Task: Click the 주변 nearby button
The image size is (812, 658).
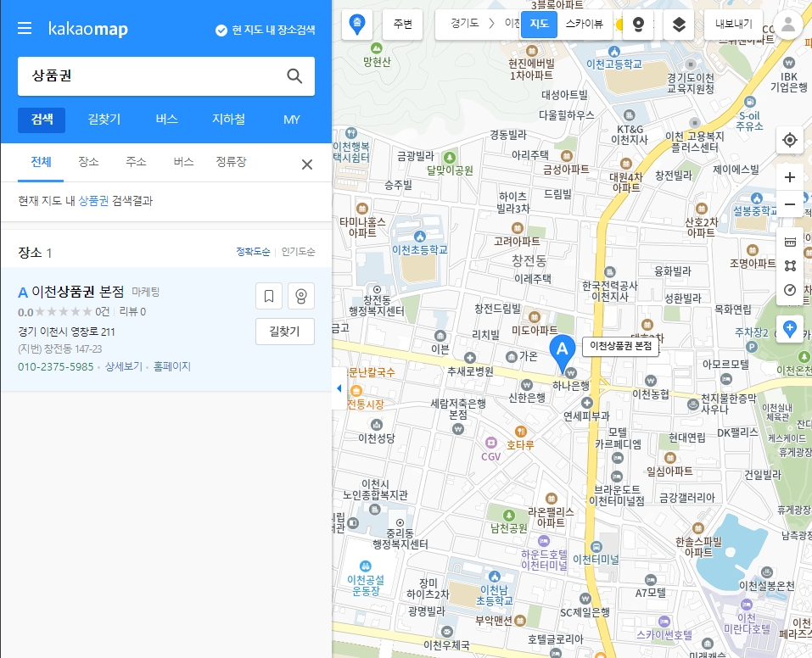Action: click(402, 24)
